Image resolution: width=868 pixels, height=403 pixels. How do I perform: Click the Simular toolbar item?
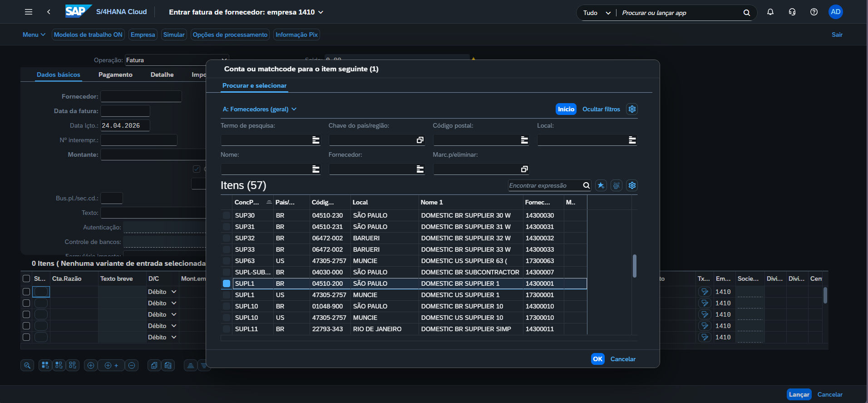pos(174,35)
